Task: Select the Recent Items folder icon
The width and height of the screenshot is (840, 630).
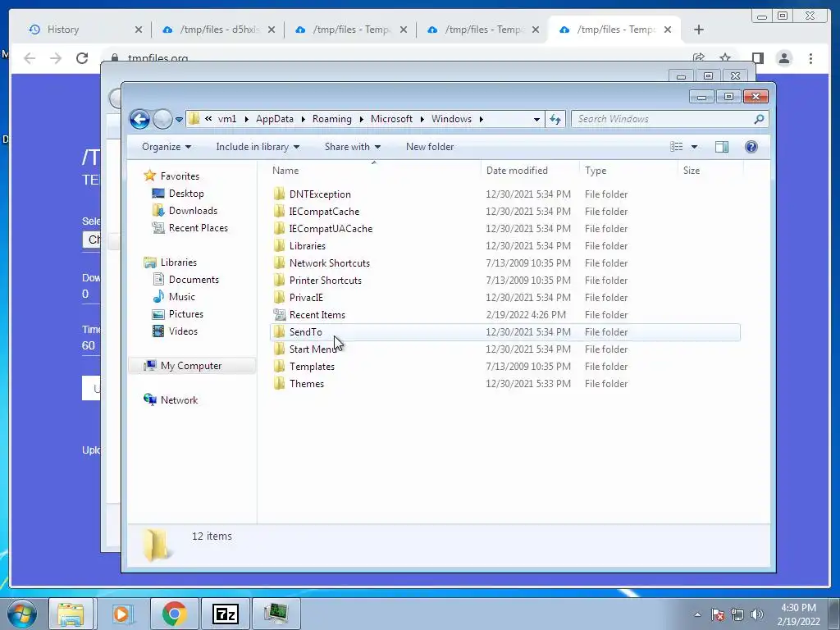Action: 279,314
